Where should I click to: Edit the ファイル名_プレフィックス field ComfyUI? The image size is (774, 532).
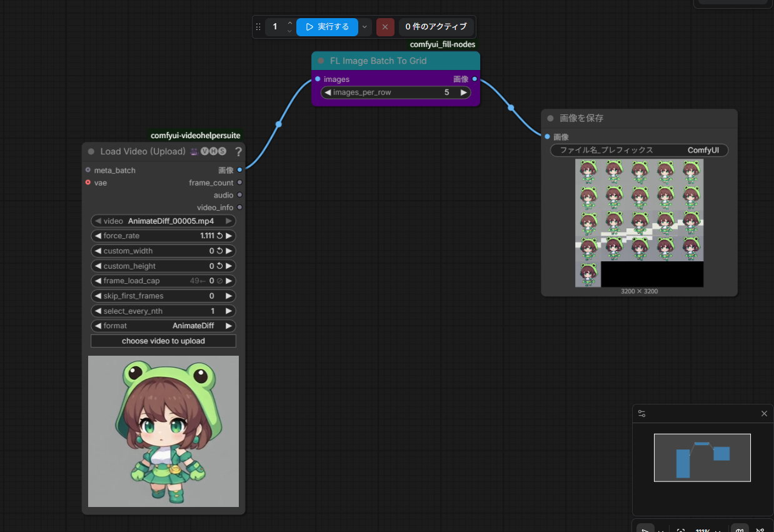(639, 150)
